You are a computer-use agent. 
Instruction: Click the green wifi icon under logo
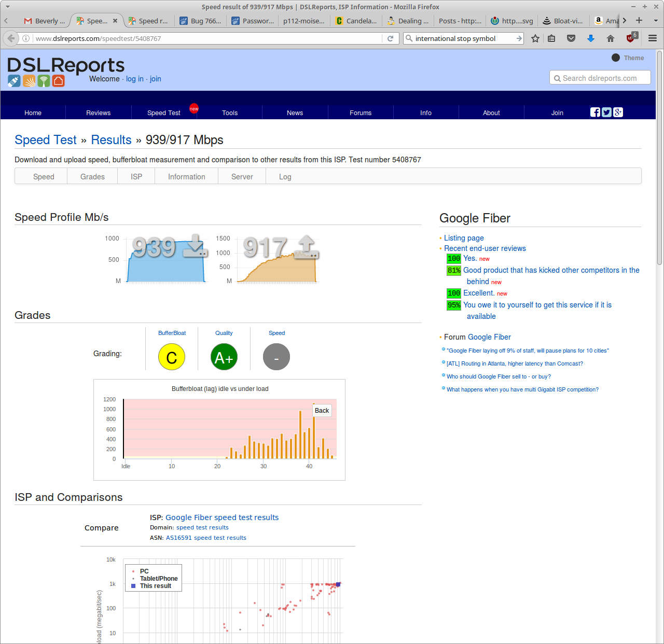click(44, 81)
